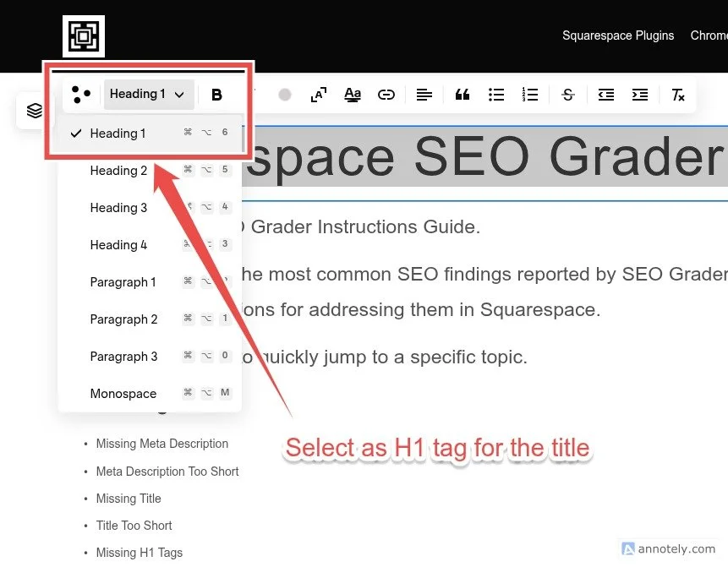Image resolution: width=728 pixels, height=567 pixels.
Task: Apply block quote formatting
Action: click(x=462, y=95)
